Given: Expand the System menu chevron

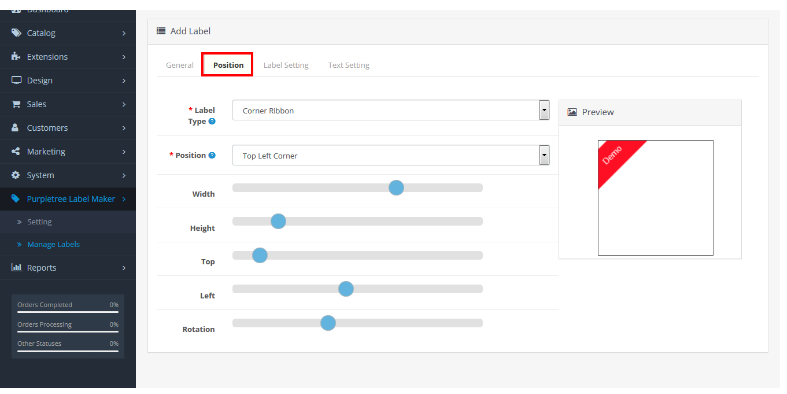Looking at the screenshot, I should click(123, 175).
